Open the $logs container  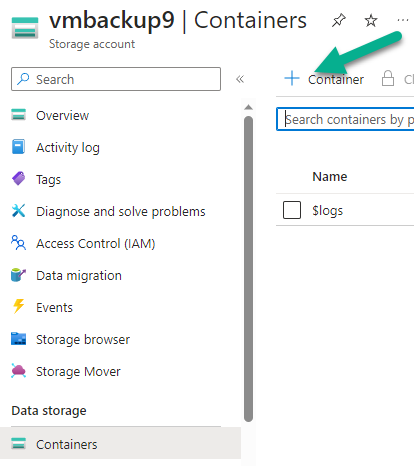pyautogui.click(x=327, y=211)
